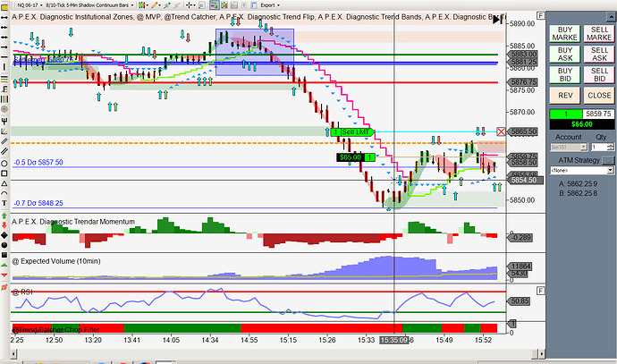
Task: Expand the chart style bars dropdown arrow
Action: tap(147, 5)
